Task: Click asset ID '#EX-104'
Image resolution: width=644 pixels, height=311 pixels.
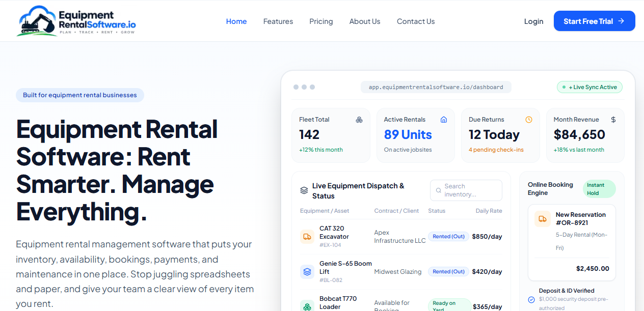Action: point(330,245)
